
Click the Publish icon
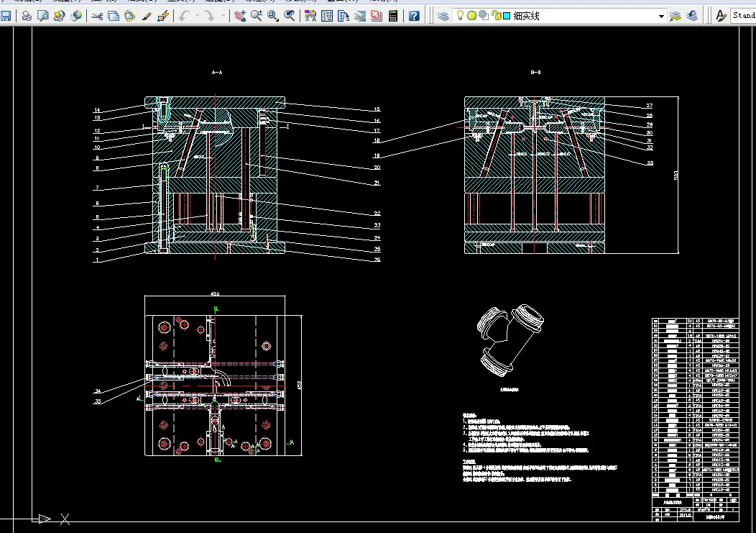click(x=60, y=16)
